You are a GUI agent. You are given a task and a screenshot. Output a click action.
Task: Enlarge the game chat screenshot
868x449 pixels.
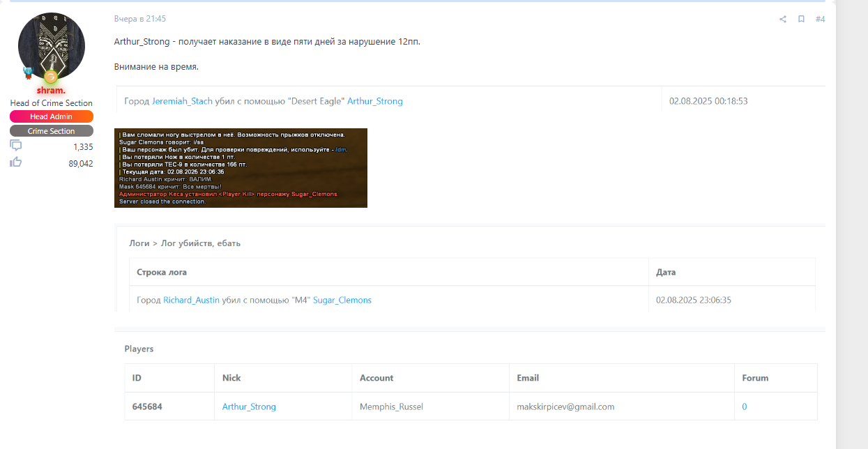click(241, 168)
